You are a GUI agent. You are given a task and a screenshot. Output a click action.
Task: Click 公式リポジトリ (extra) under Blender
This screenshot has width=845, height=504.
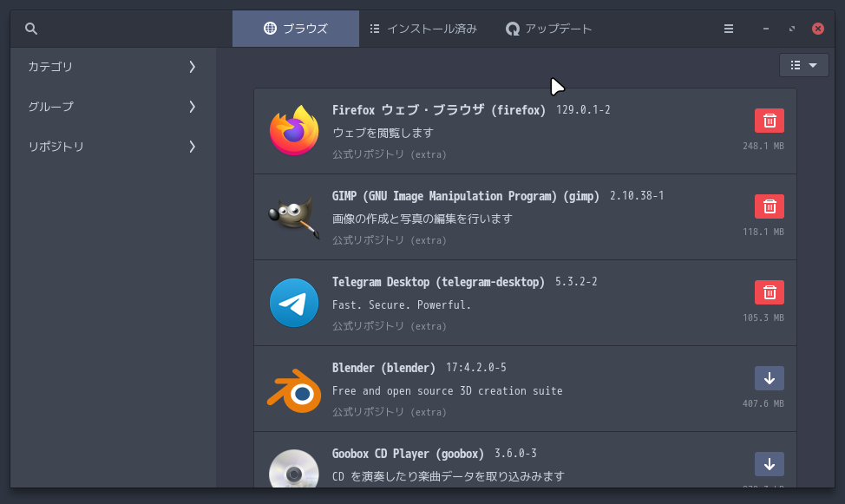click(x=389, y=412)
